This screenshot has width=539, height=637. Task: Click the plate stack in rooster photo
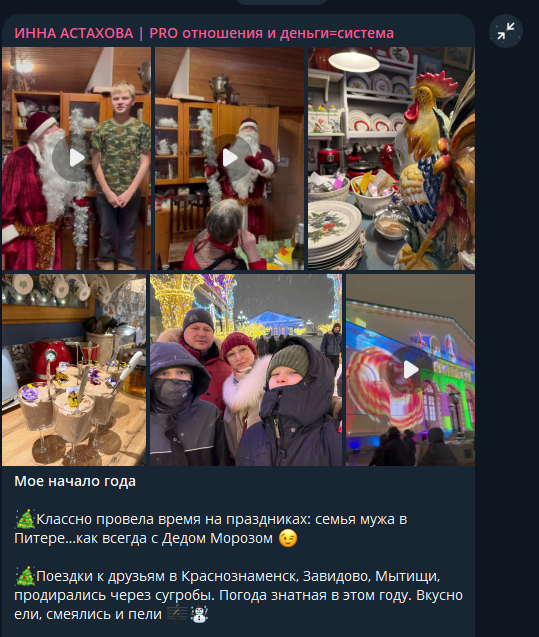tap(334, 236)
